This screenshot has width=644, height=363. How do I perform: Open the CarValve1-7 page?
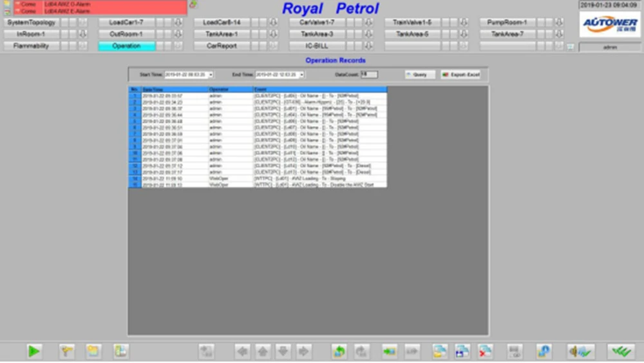click(317, 22)
